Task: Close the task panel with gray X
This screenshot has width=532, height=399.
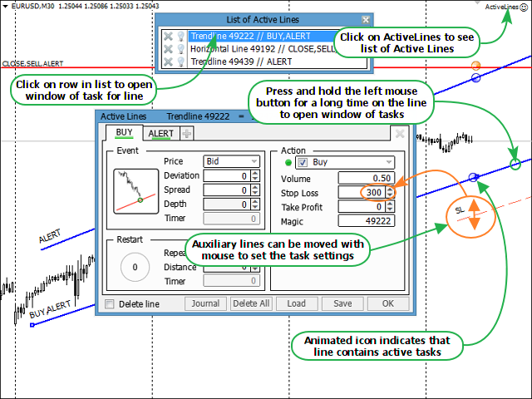Action: coord(400,133)
